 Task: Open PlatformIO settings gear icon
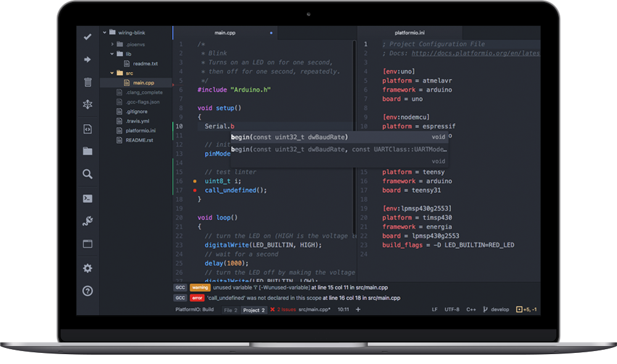coord(87,268)
